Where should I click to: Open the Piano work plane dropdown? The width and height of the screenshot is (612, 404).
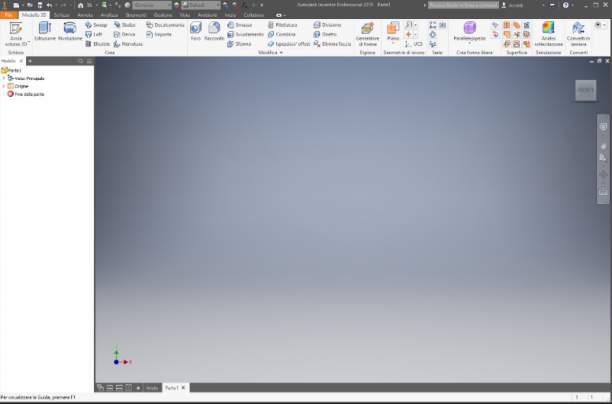[393, 43]
